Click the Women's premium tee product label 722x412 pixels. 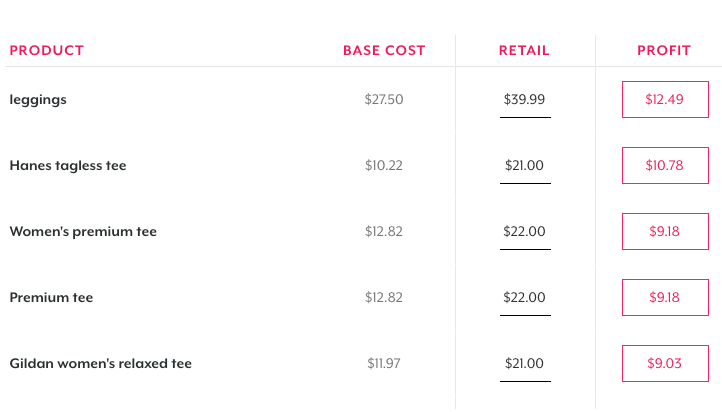83,232
